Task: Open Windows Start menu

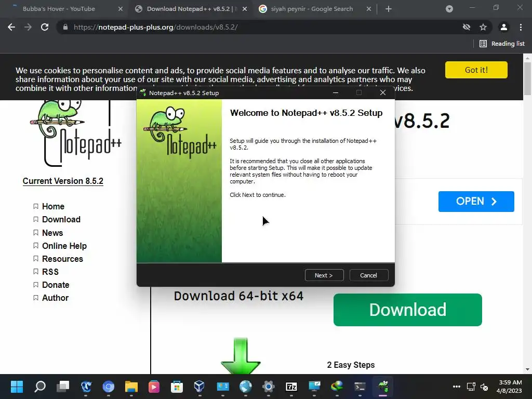Action: (17, 386)
